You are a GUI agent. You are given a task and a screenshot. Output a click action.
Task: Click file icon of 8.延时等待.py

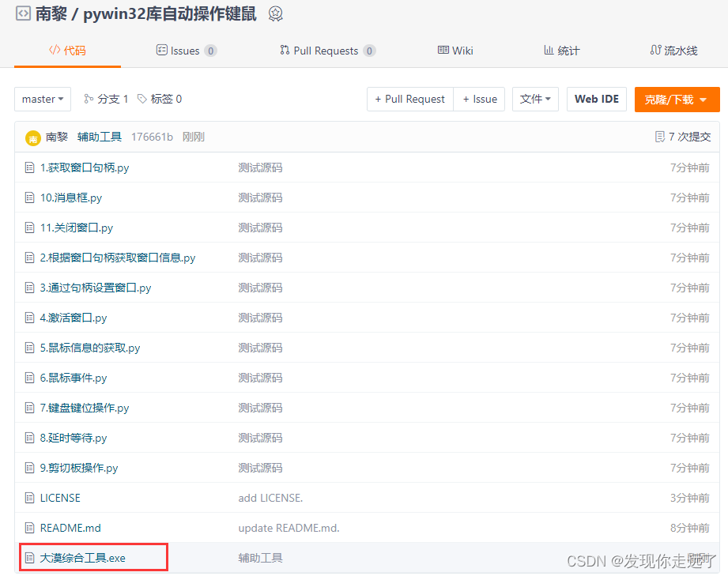(29, 438)
